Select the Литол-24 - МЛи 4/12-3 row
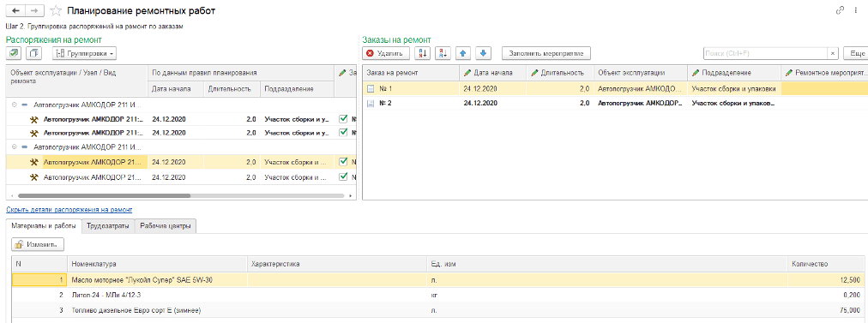The width and height of the screenshot is (868, 323). [437, 296]
